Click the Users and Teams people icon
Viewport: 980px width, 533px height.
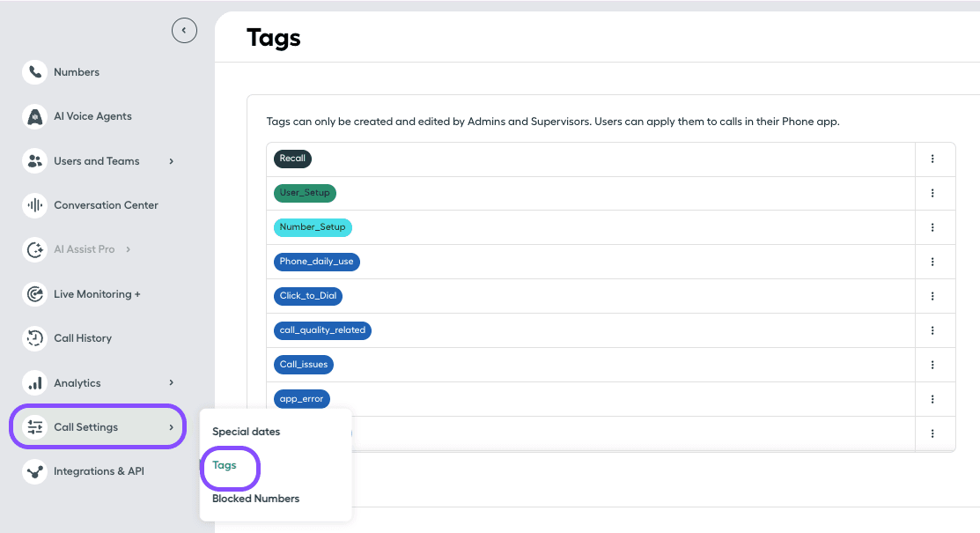click(x=34, y=160)
